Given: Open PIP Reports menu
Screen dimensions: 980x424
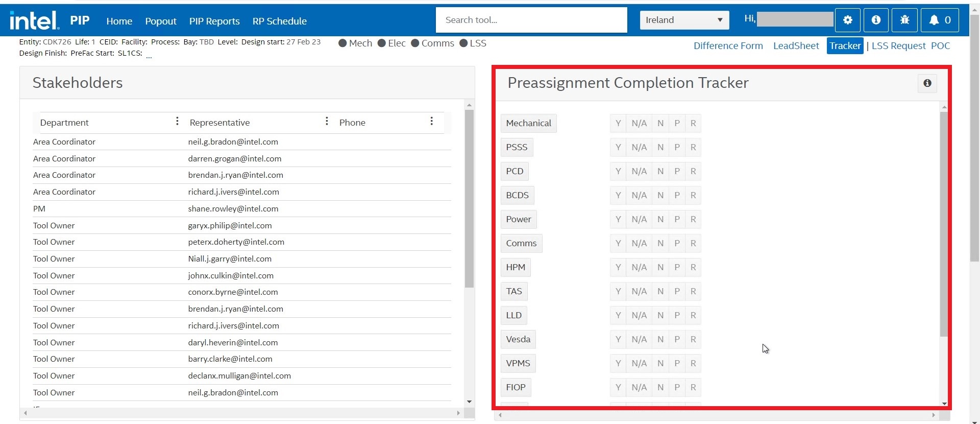Looking at the screenshot, I should [214, 21].
